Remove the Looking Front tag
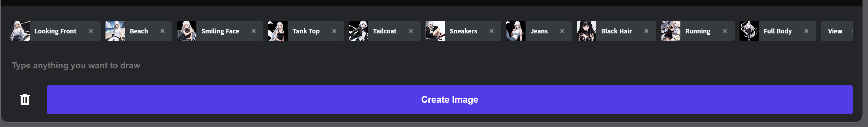 point(91,31)
